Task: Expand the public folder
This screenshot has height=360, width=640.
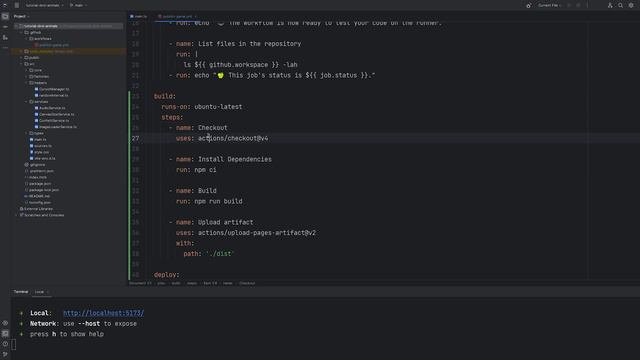Action: tap(22, 58)
